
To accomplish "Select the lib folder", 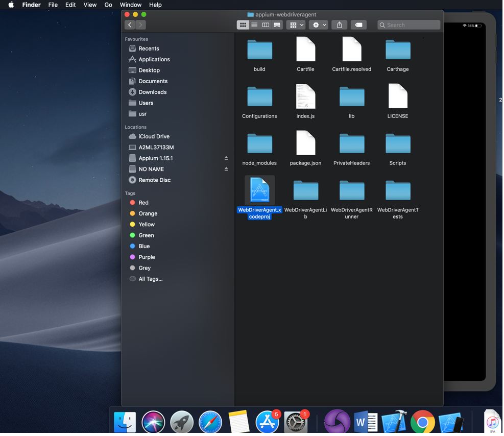I will coord(352,97).
